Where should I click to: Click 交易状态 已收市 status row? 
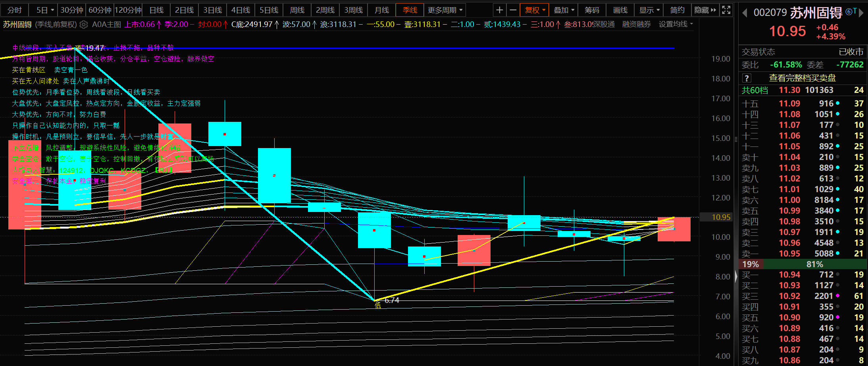point(803,52)
